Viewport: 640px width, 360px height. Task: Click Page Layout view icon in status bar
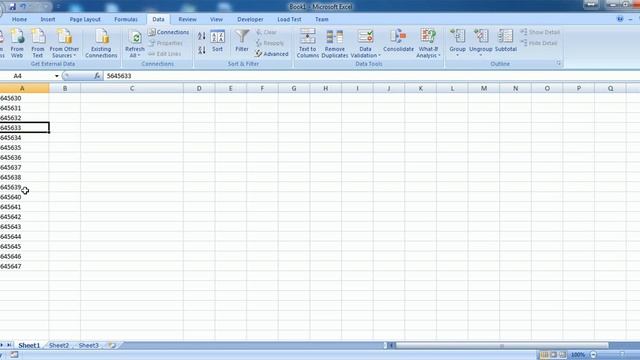(553, 355)
